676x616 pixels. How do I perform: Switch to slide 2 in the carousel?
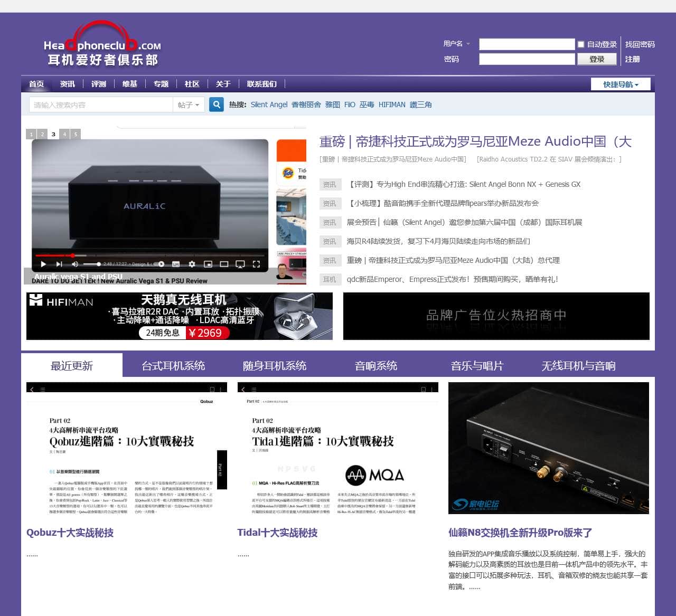pyautogui.click(x=42, y=134)
